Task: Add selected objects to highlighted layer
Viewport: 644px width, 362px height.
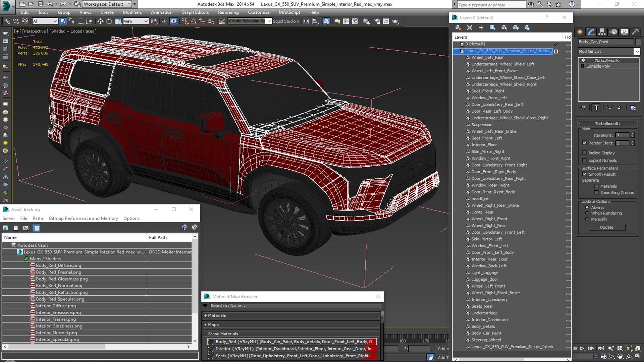Action: pos(481,27)
